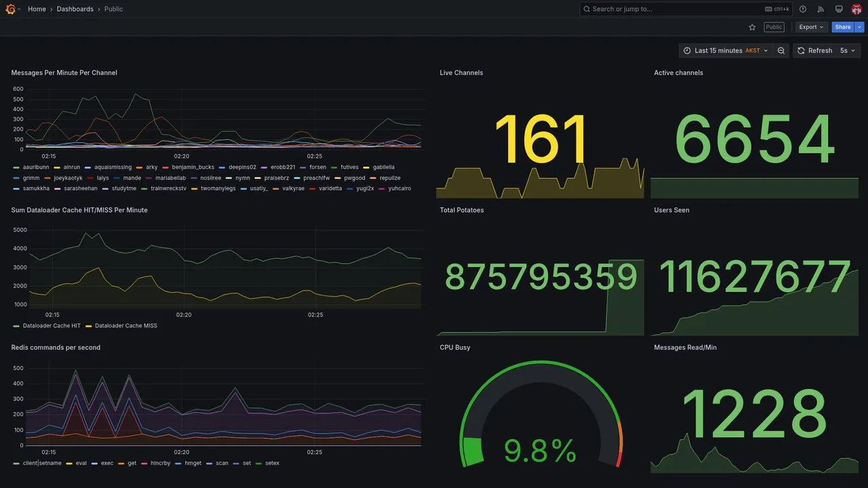Refresh the dashboard now

(x=814, y=51)
